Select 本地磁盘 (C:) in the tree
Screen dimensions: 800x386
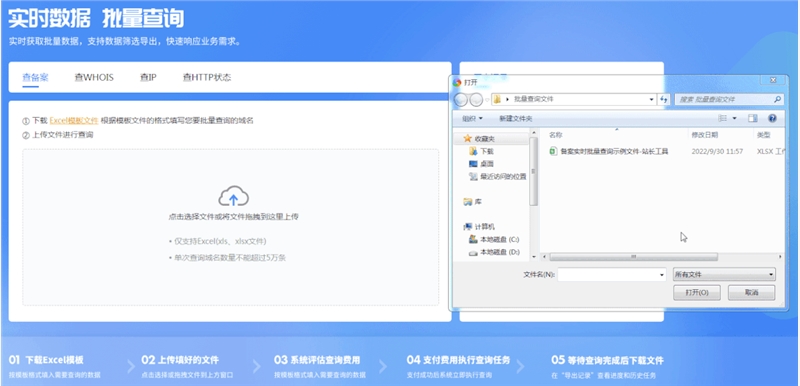[493, 239]
